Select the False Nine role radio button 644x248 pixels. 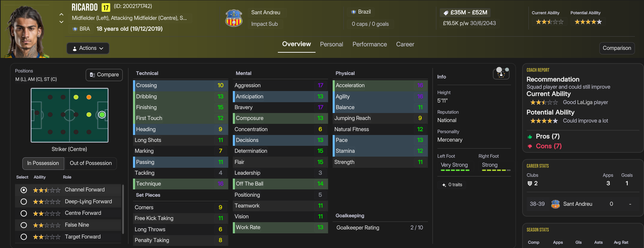(24, 225)
